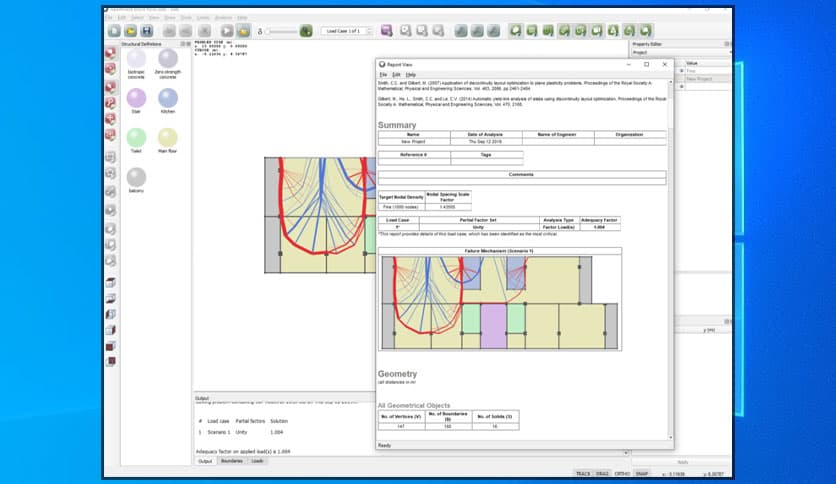Screen dimensions: 836x484
Task: Toggle ORTHO mode in status bar
Action: tap(622, 474)
